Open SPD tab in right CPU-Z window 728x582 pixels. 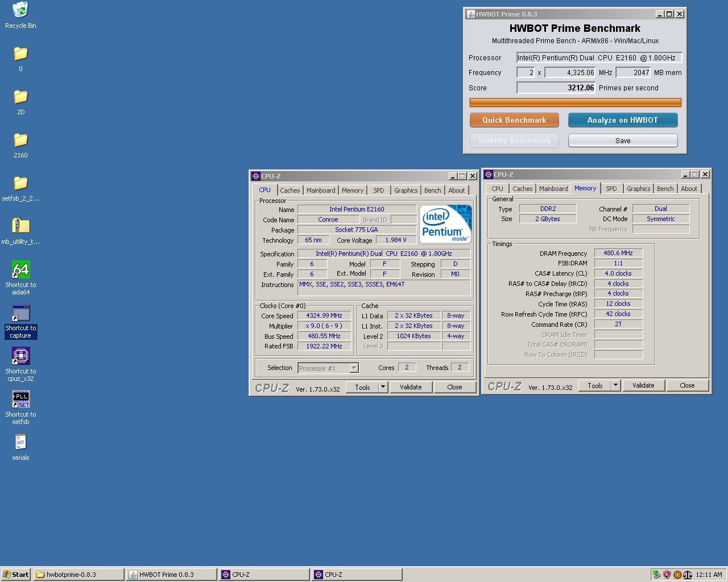(x=611, y=189)
